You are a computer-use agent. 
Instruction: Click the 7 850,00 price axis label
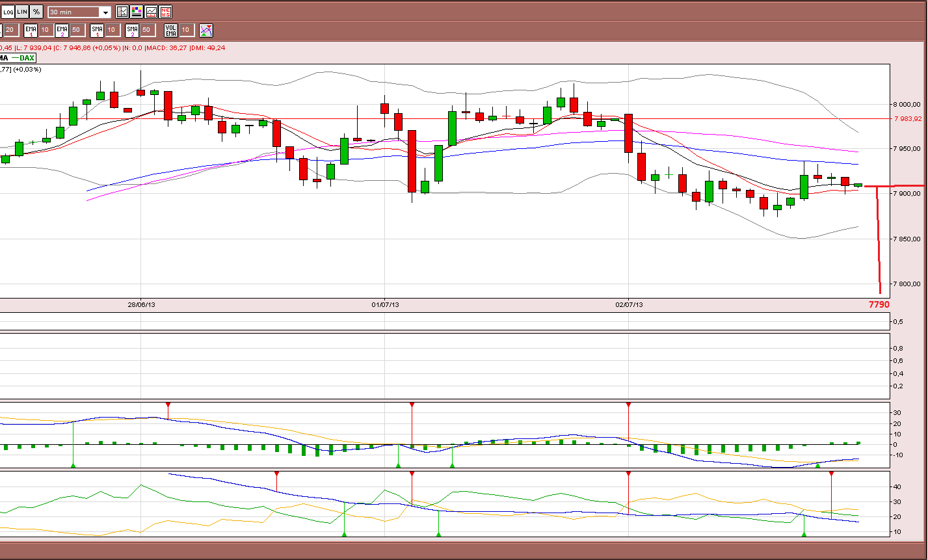pos(908,239)
